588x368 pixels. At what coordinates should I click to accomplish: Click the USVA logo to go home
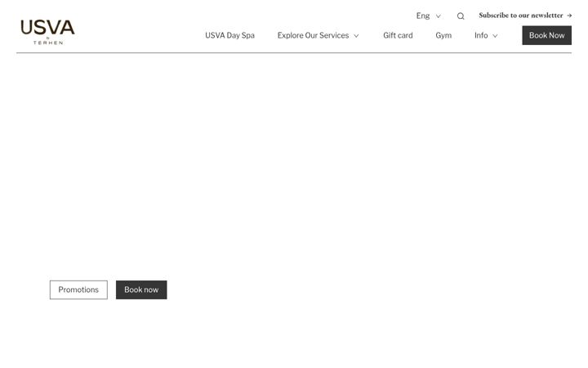click(47, 32)
